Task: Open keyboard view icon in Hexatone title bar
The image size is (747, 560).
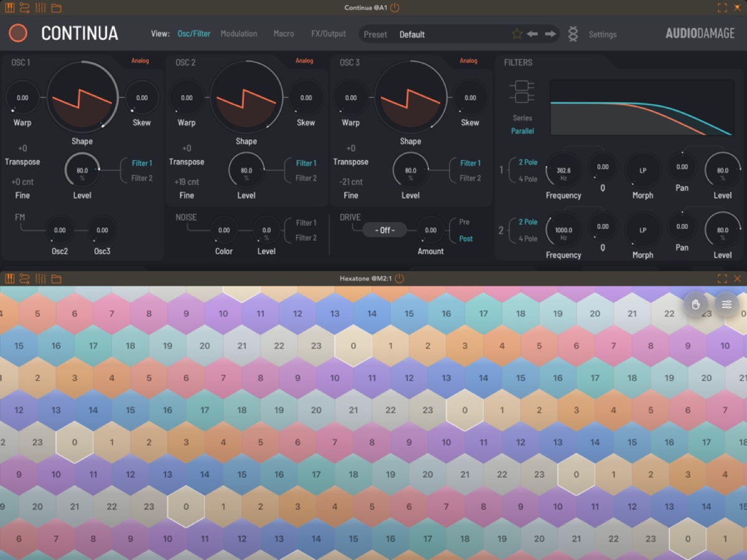Action: (9, 278)
